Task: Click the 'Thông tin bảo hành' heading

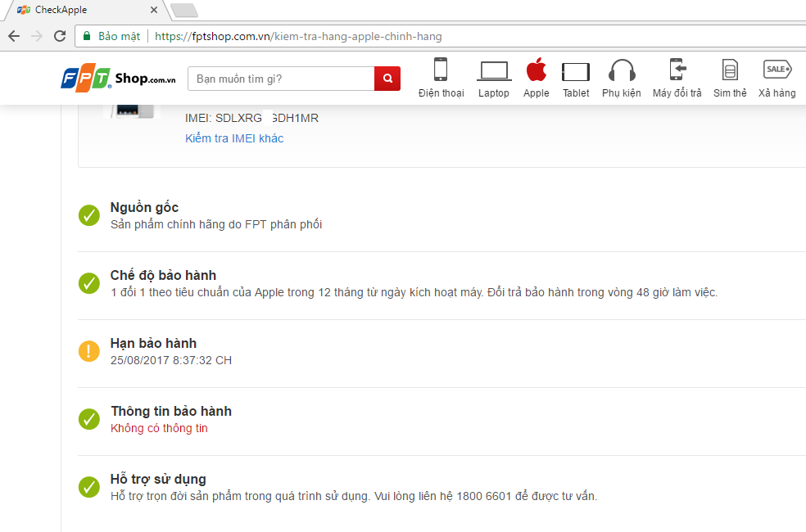Action: click(x=171, y=412)
